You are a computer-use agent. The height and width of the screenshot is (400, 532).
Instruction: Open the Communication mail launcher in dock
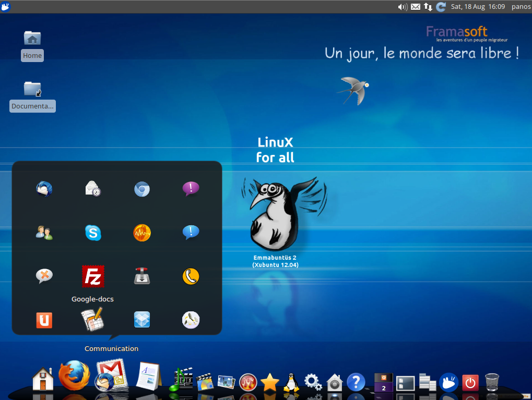(111, 375)
